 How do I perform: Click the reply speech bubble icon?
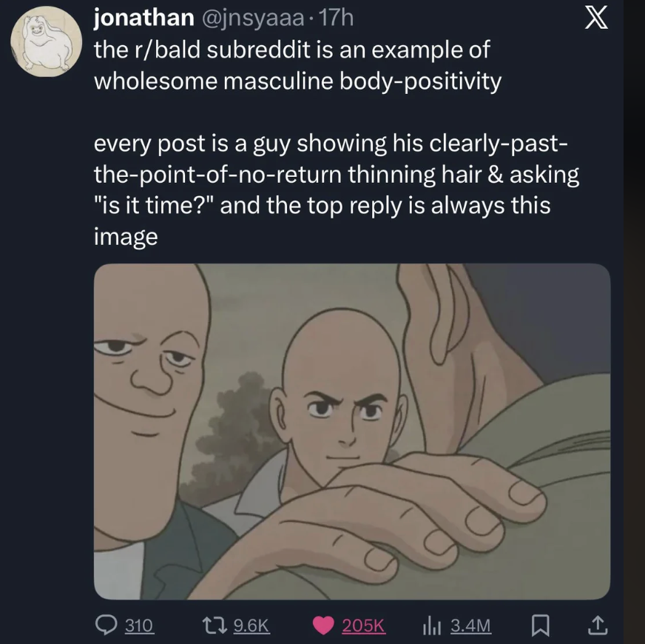point(107,625)
